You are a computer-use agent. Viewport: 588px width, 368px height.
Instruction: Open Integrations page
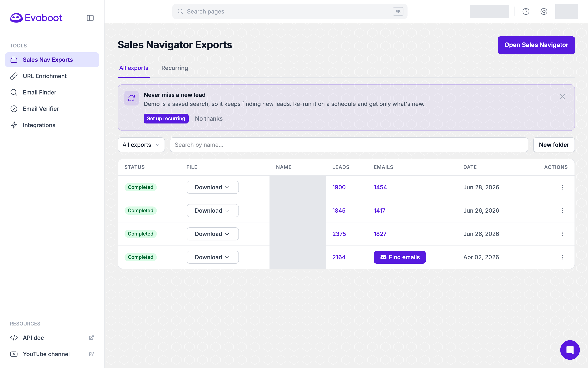52,125
